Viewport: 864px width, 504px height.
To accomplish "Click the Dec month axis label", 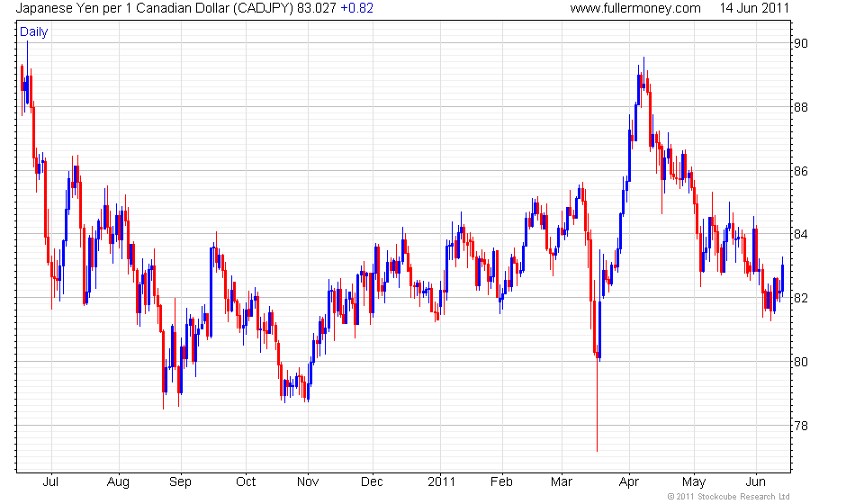I will pos(372,482).
